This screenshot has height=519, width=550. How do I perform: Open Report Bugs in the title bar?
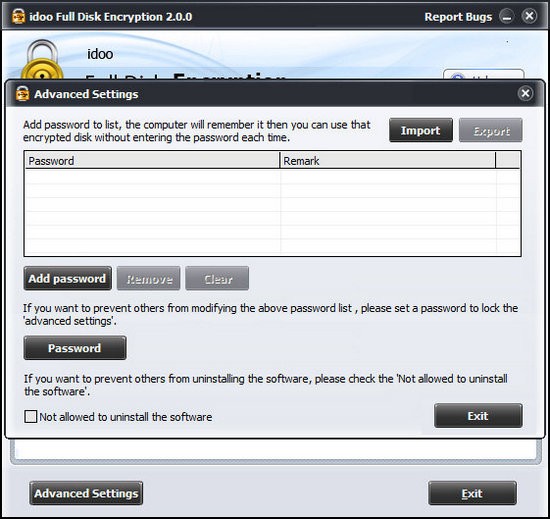coord(458,17)
